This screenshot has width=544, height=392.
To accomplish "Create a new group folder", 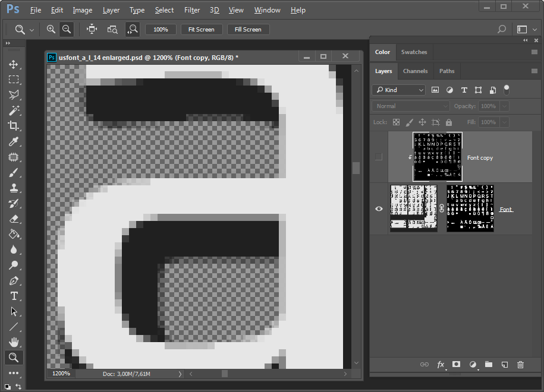I will 489,364.
